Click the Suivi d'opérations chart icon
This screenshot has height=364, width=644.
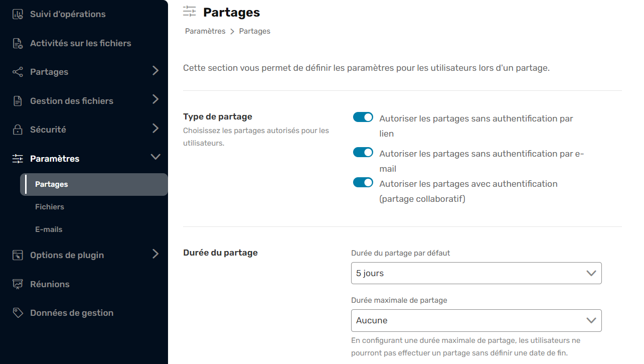[x=18, y=15]
